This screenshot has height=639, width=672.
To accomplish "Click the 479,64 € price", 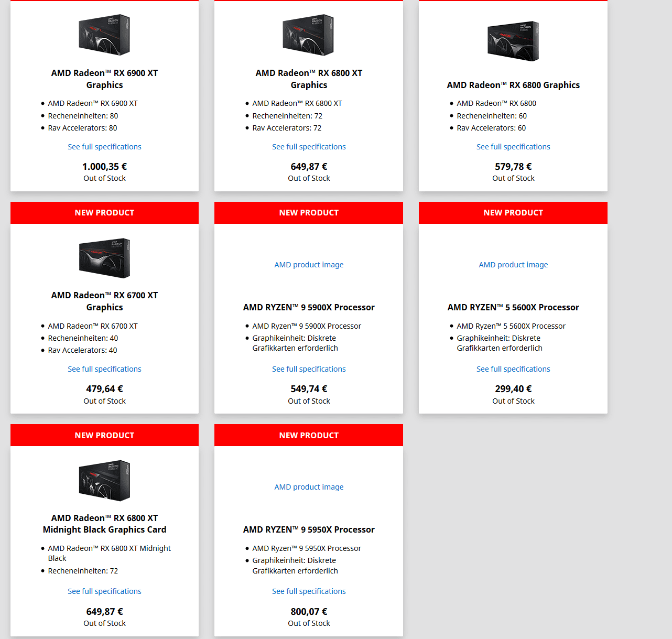I will 104,389.
